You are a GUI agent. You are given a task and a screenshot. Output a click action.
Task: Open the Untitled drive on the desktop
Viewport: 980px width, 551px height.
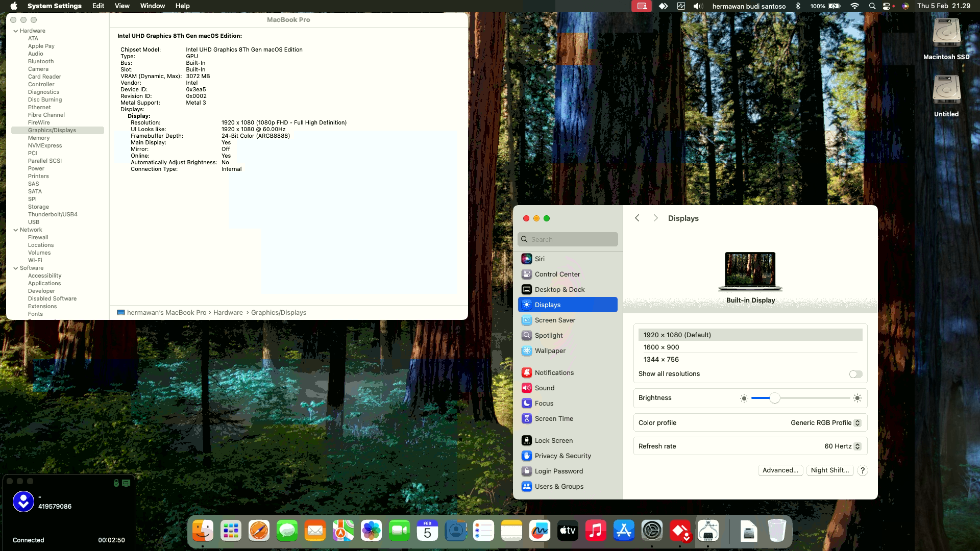click(x=946, y=96)
